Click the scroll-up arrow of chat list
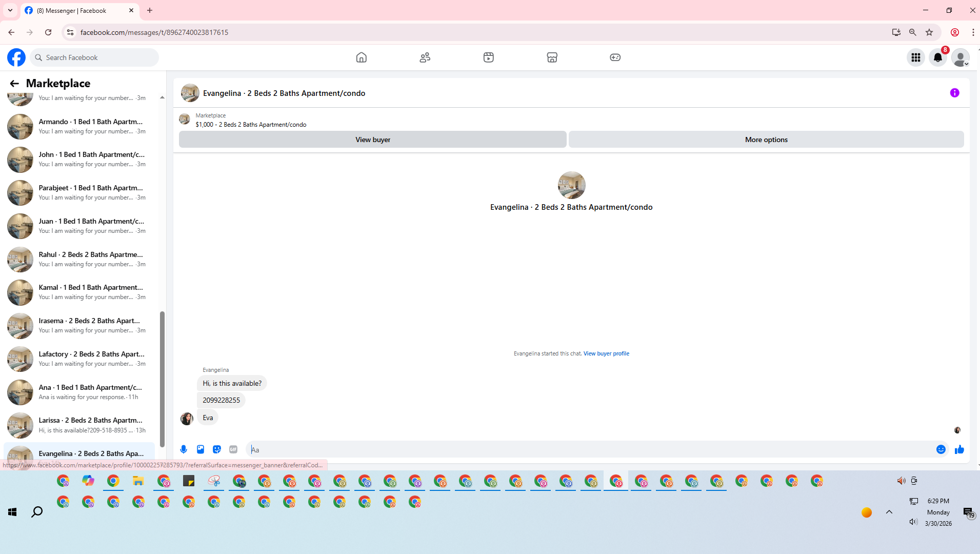 pos(162,97)
